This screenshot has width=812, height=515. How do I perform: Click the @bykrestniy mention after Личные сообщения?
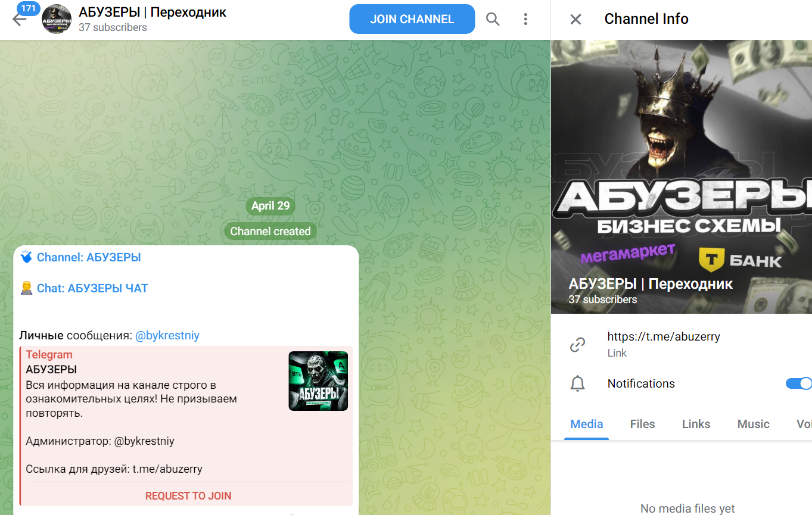(167, 336)
